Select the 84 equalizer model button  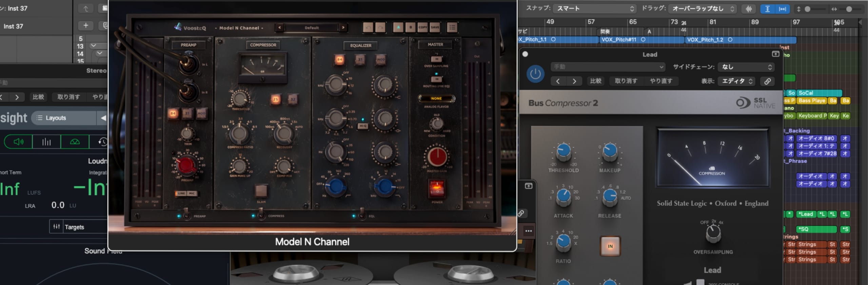click(339, 60)
